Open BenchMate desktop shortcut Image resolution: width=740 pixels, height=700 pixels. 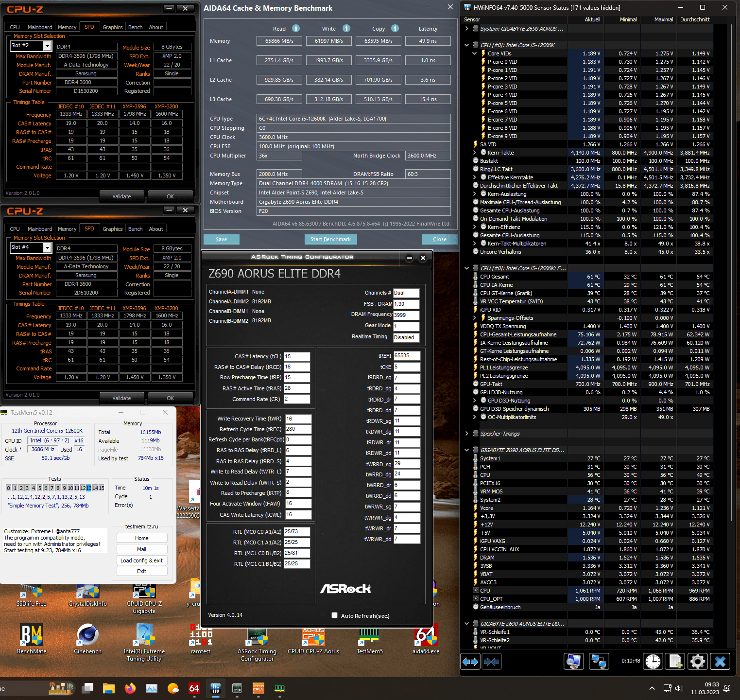point(32,639)
